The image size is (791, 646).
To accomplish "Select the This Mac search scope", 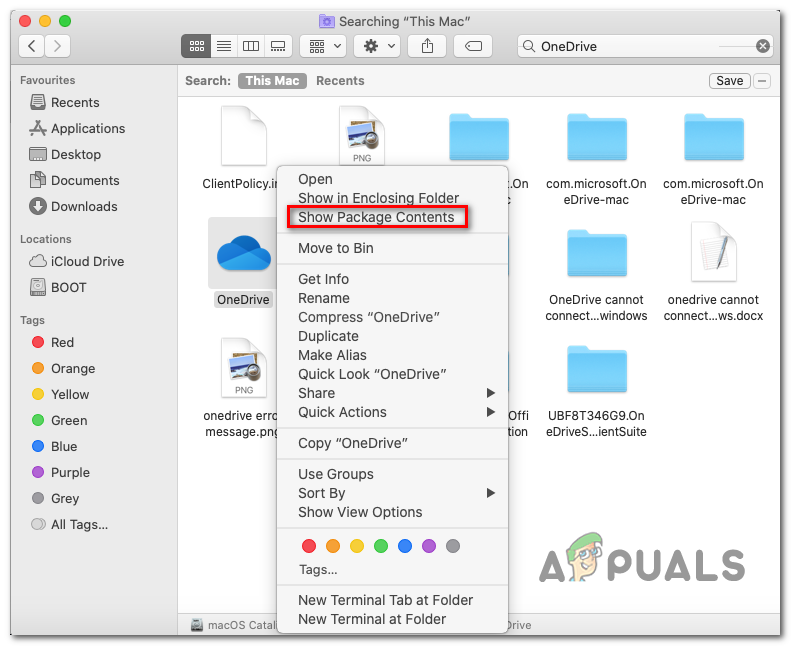I will [x=272, y=81].
